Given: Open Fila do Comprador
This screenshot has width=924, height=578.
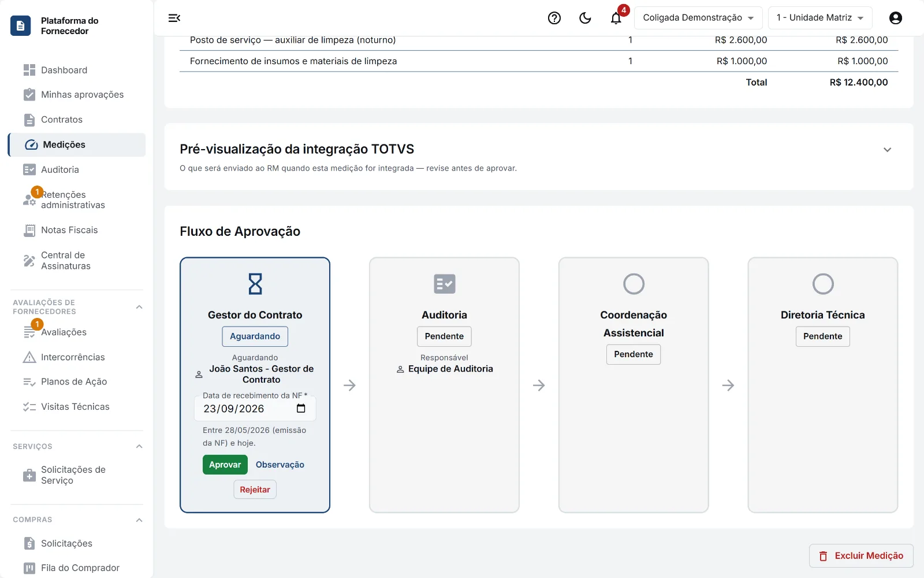Looking at the screenshot, I should click(76, 568).
